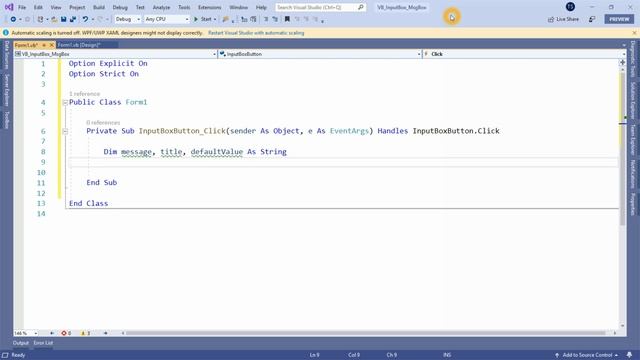
Task: Click the yellow warning count indicator
Action: [x=85, y=333]
